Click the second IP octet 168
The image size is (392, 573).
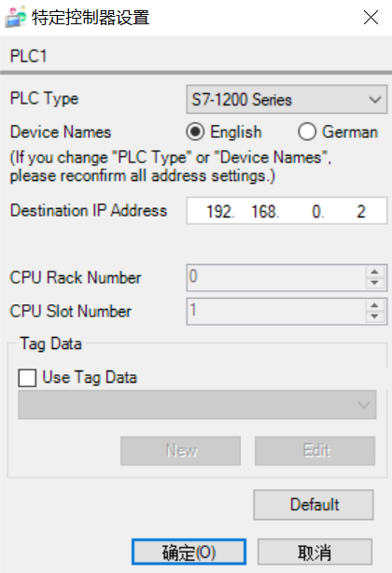(264, 211)
